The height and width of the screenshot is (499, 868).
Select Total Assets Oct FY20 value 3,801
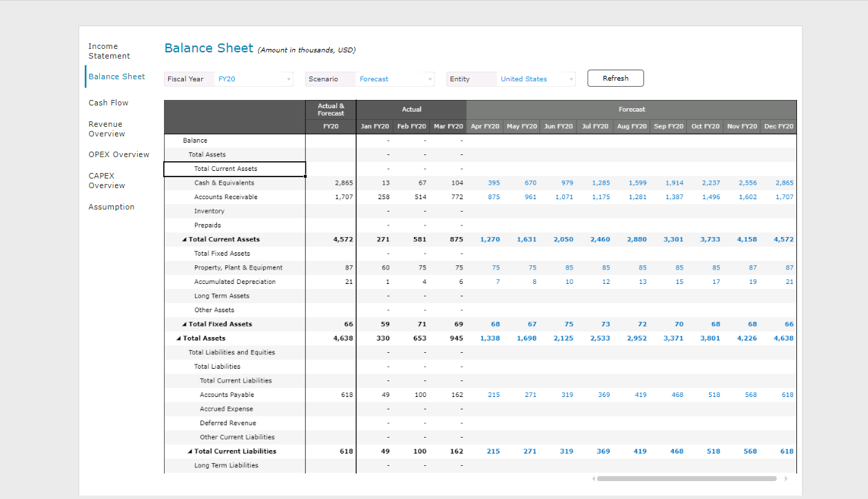point(710,338)
